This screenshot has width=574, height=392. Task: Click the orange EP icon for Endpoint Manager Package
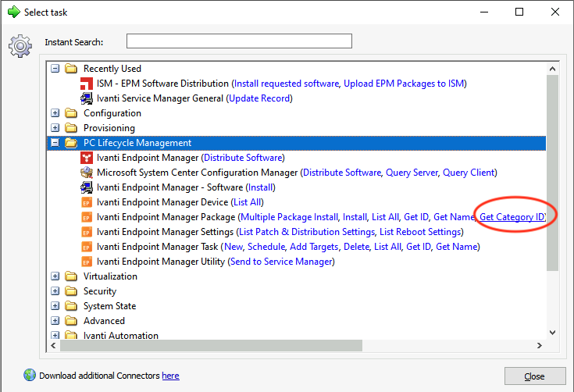coord(87,217)
